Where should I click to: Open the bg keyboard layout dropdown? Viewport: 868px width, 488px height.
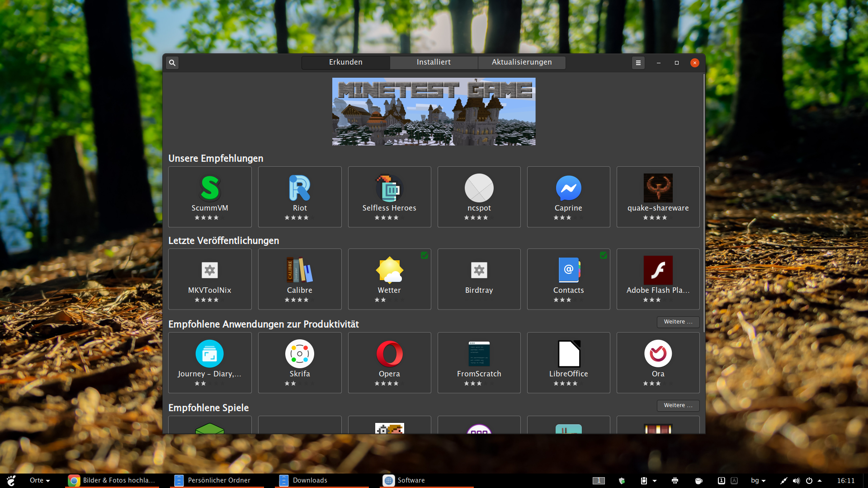[759, 480]
